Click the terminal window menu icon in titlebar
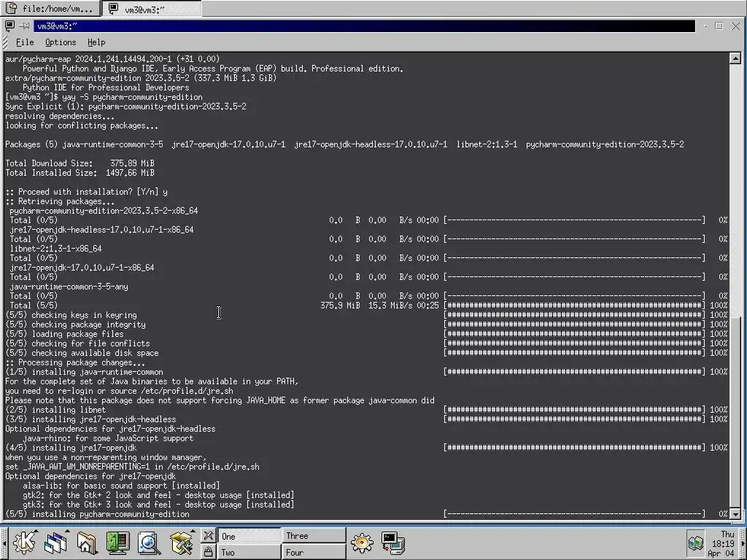The height and width of the screenshot is (560, 747). point(9,26)
